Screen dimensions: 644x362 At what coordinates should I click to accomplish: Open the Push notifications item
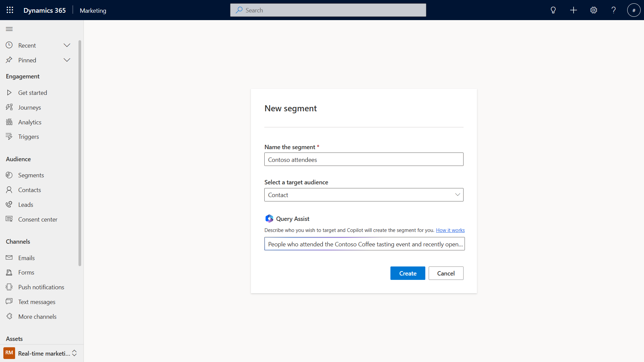pos(41,287)
